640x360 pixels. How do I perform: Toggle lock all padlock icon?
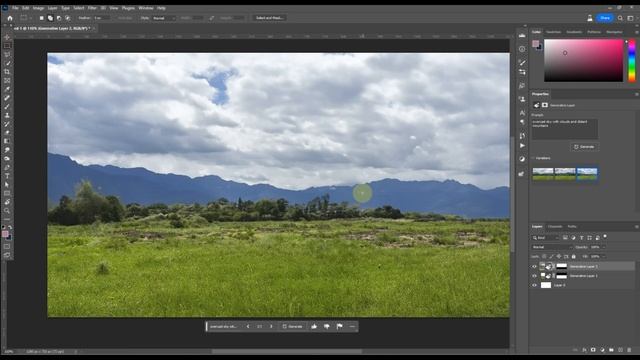coord(573,256)
